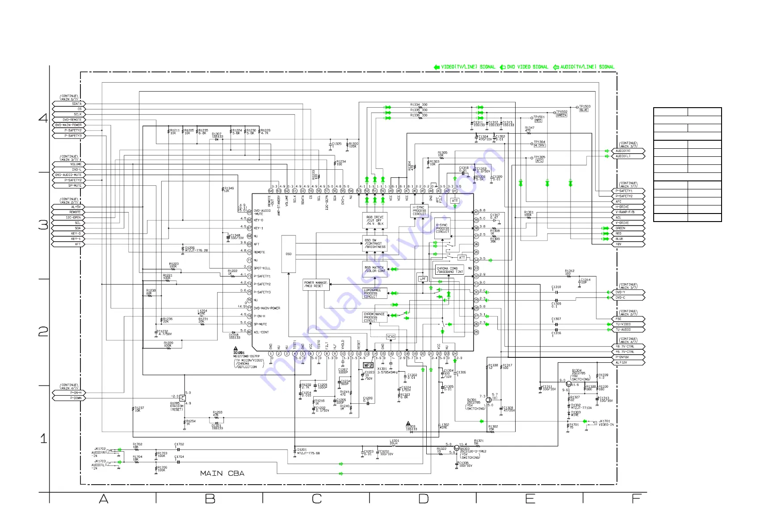This screenshot has height=532, width=760.
Task: Click the RGB MATRIX /COLOR CONT block
Action: pos(375,269)
